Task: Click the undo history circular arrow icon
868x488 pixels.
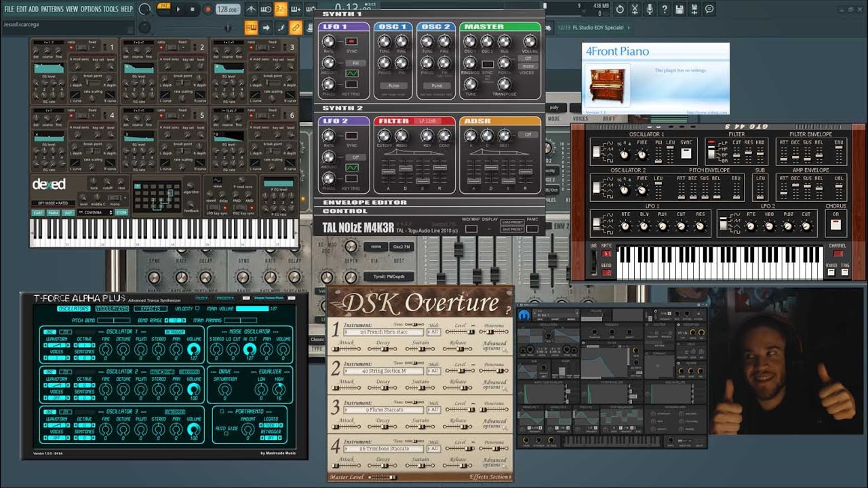Action: point(620,9)
